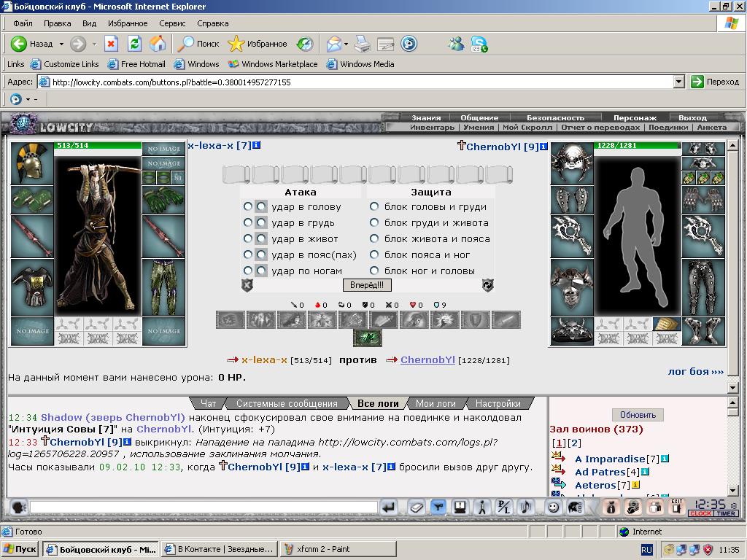
Task: Open the Избранное menu
Action: pyautogui.click(x=128, y=23)
